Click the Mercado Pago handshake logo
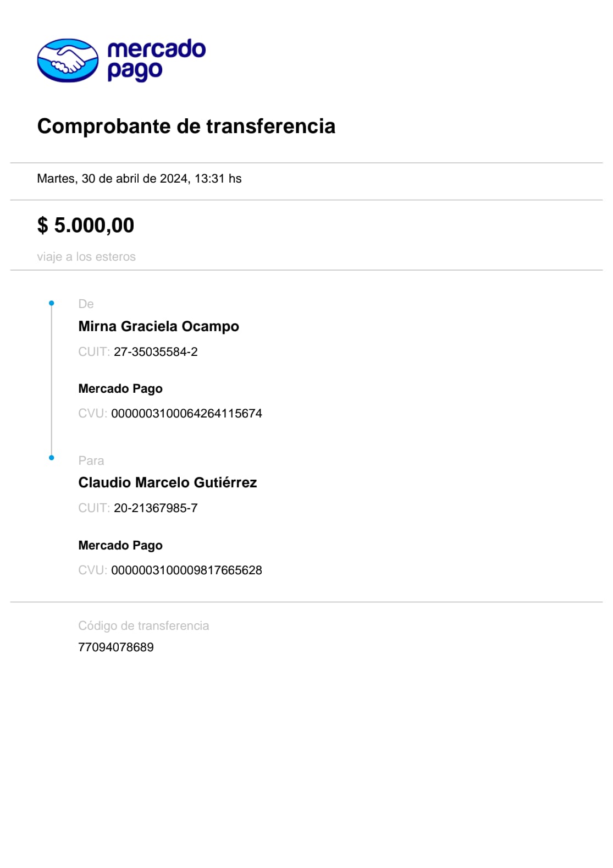Screen dimensions: 613x868 pos(68,61)
